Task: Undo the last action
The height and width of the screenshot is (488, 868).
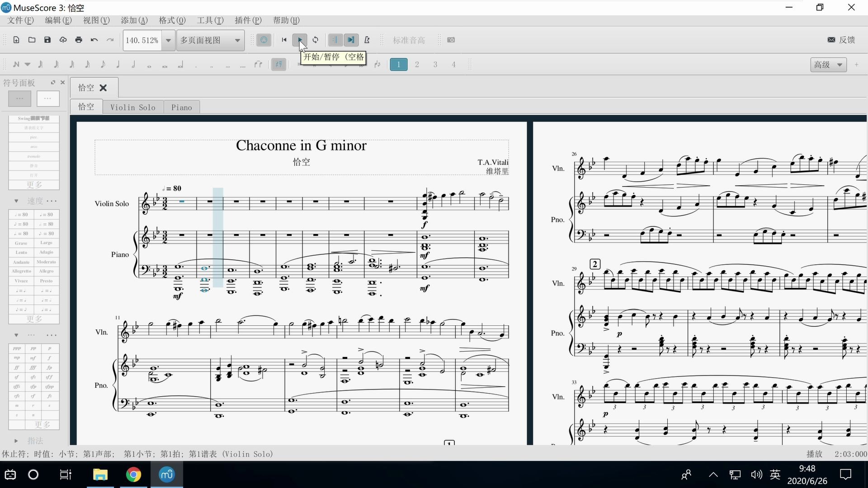Action: pos(94,40)
